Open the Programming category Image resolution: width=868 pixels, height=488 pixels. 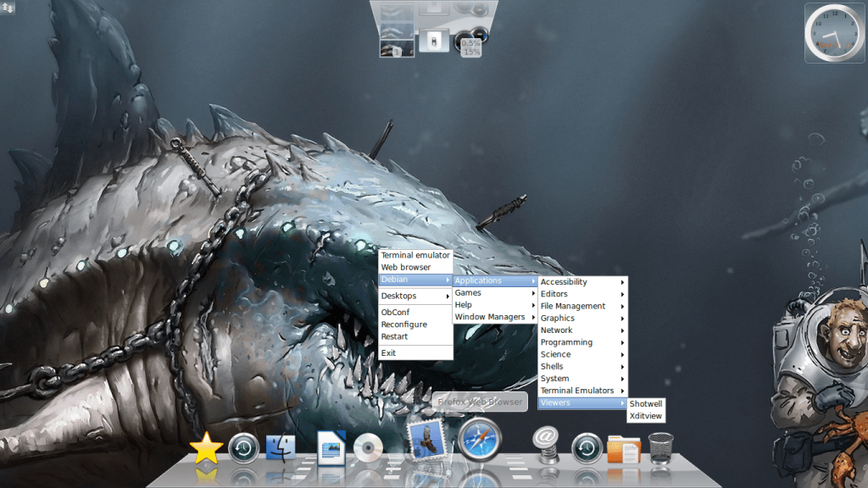coord(582,342)
